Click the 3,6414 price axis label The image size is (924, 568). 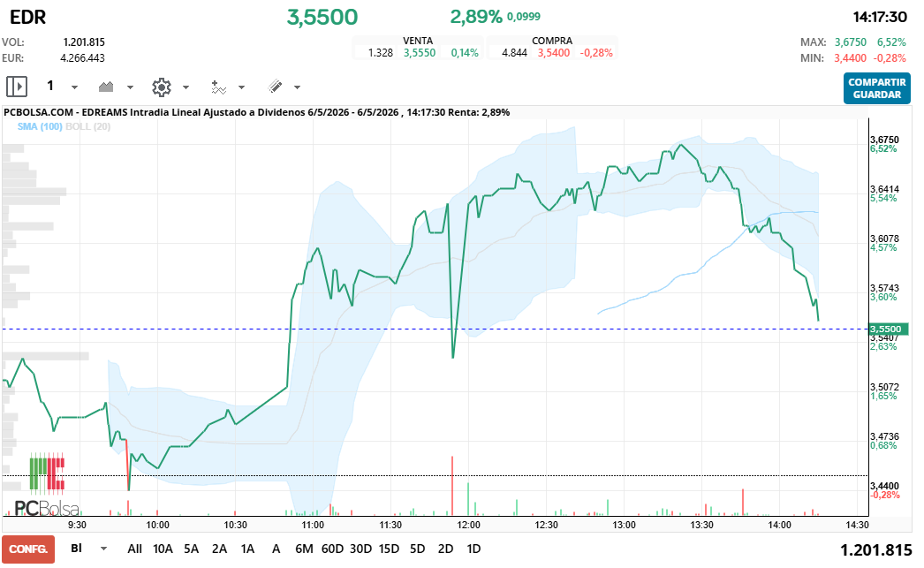click(884, 189)
